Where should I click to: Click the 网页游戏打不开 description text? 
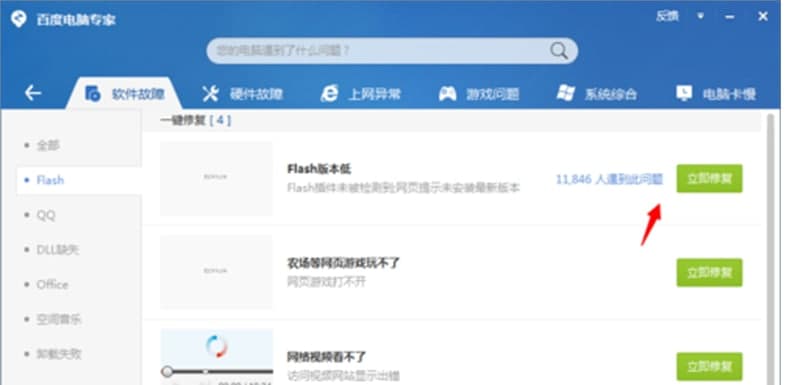tap(327, 281)
